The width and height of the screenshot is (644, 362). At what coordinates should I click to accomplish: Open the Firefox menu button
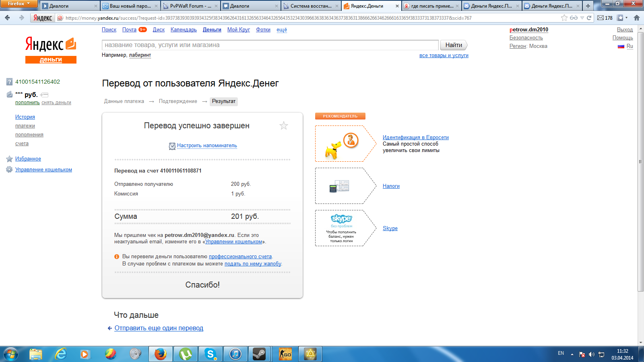(x=19, y=4)
